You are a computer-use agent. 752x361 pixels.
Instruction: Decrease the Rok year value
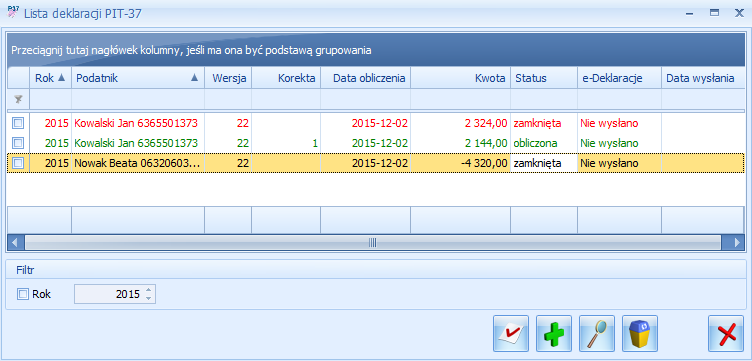(x=149, y=298)
